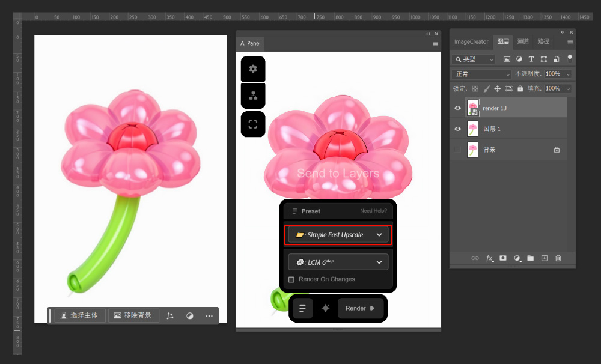
Task: Open AI Panel settings gear icon
Action: (x=253, y=69)
